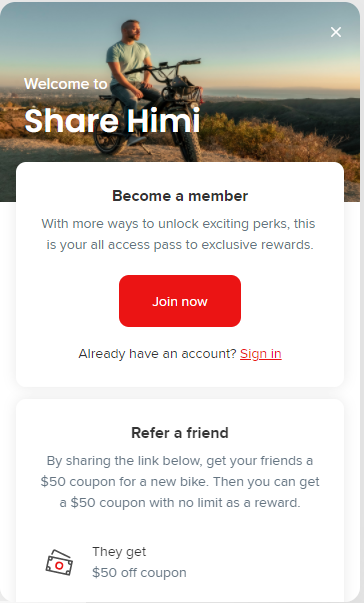This screenshot has width=364, height=603.
Task: Click the They get label
Action: [x=119, y=552]
